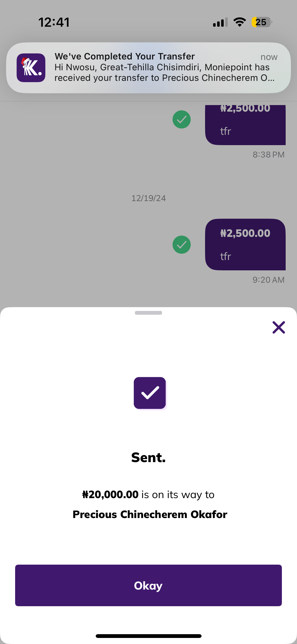This screenshot has width=297, height=644.
Task: Tap the 12:41 clock in status bar
Action: [54, 22]
